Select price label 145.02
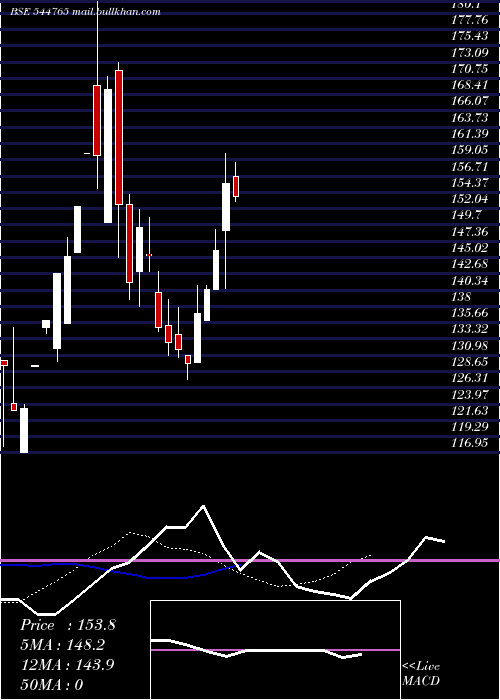Image resolution: width=500 pixels, height=700 pixels. 469,248
